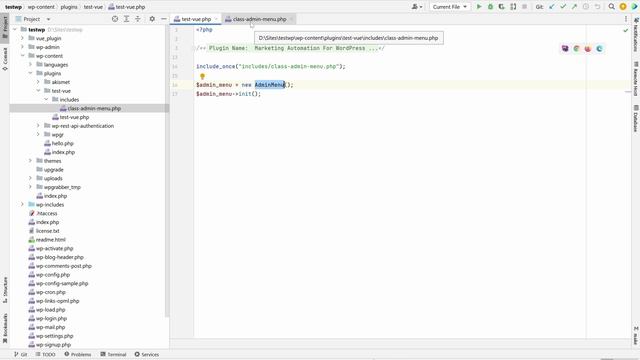Open the TODO tool window tab
The width and height of the screenshot is (640, 360).
[45, 354]
